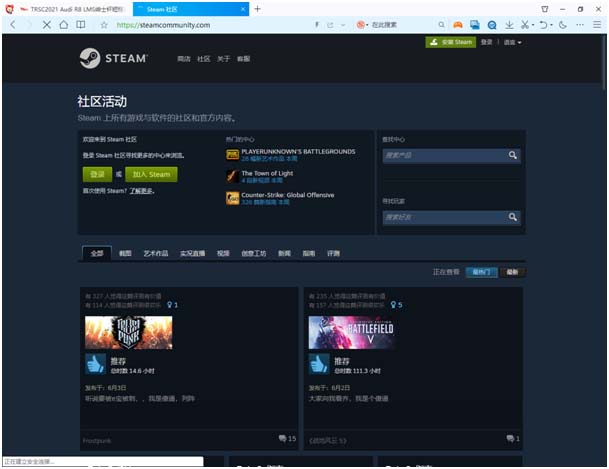Go to browser home page icon

point(64,25)
